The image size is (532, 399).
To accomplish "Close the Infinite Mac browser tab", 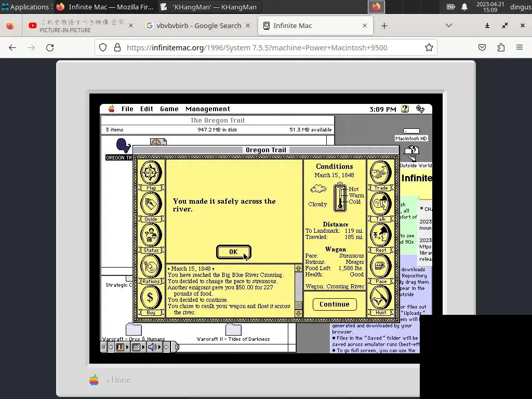I will click(364, 26).
